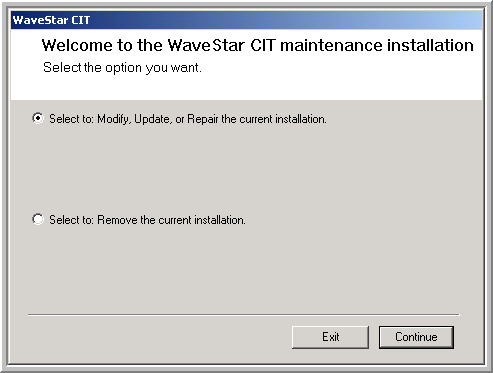Click the 'Select to: Remove the current installation' label

point(147,220)
